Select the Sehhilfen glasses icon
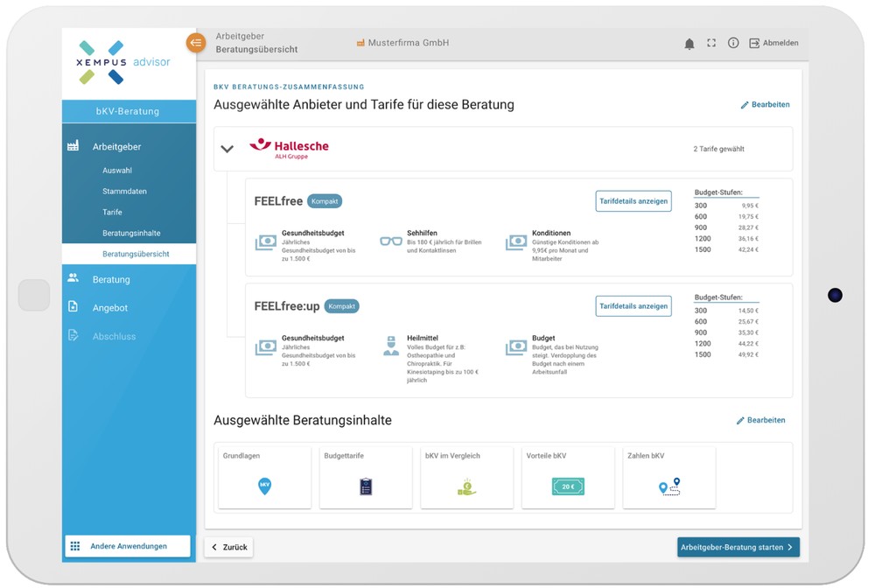 click(389, 240)
